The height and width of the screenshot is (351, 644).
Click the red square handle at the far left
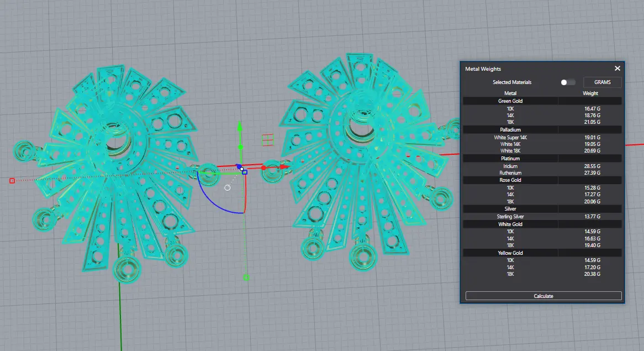[x=12, y=181]
